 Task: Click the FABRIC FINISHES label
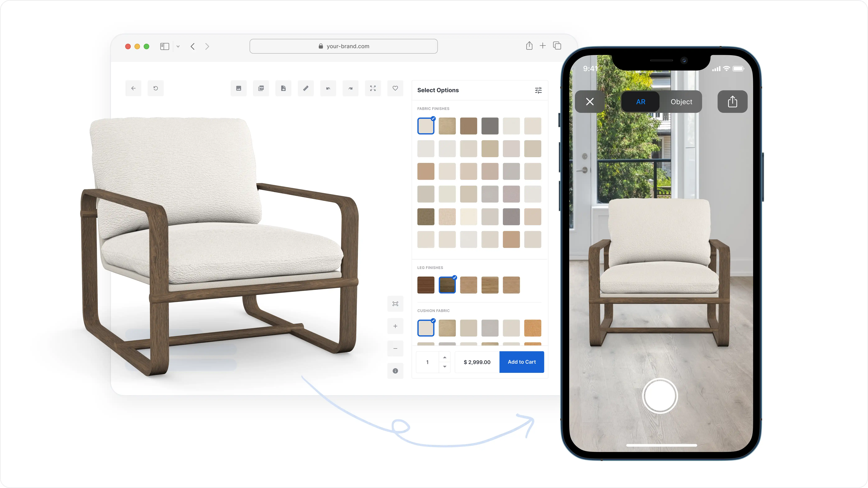tap(433, 109)
